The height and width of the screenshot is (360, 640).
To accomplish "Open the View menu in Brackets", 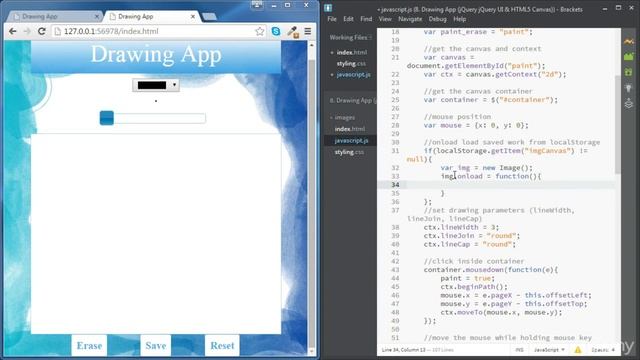I will (385, 19).
